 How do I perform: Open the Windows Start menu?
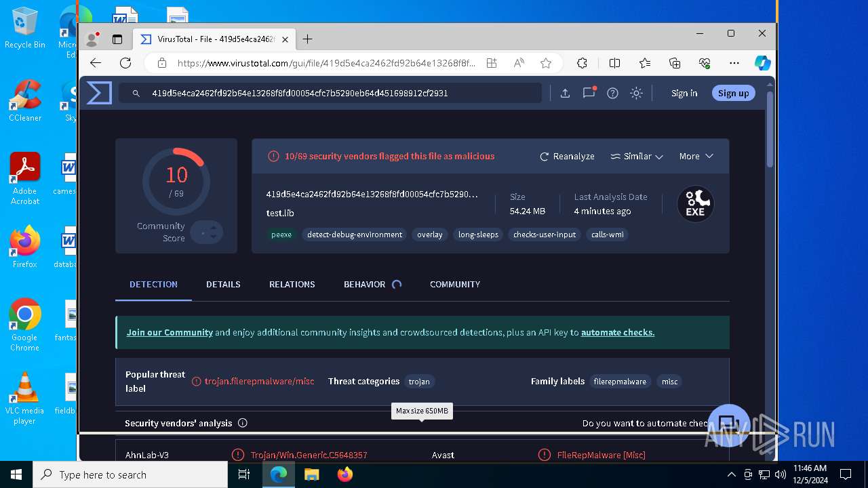[16, 474]
